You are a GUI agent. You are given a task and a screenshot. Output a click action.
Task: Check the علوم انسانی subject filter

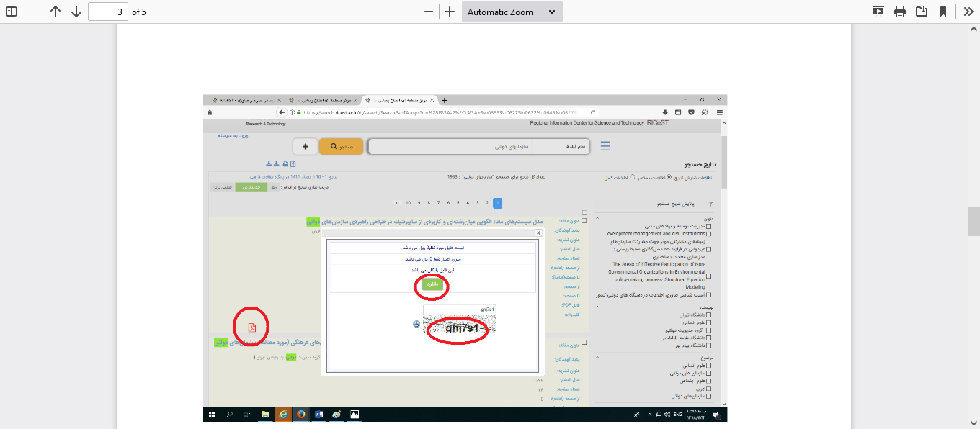(x=709, y=366)
